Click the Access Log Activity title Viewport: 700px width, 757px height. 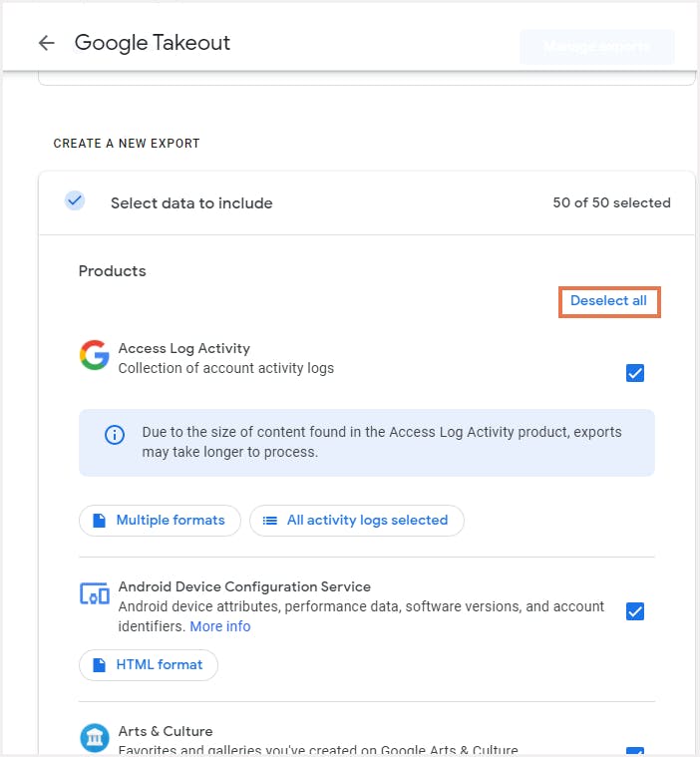[x=183, y=348]
